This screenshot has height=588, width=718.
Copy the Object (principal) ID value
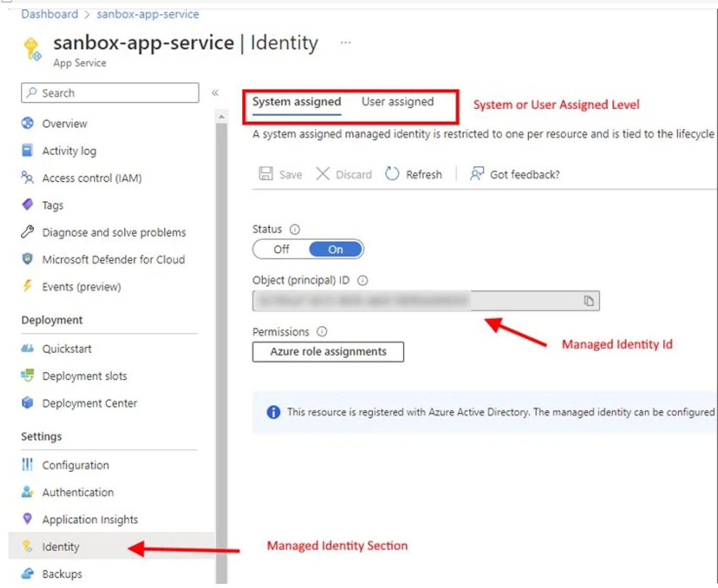(589, 300)
